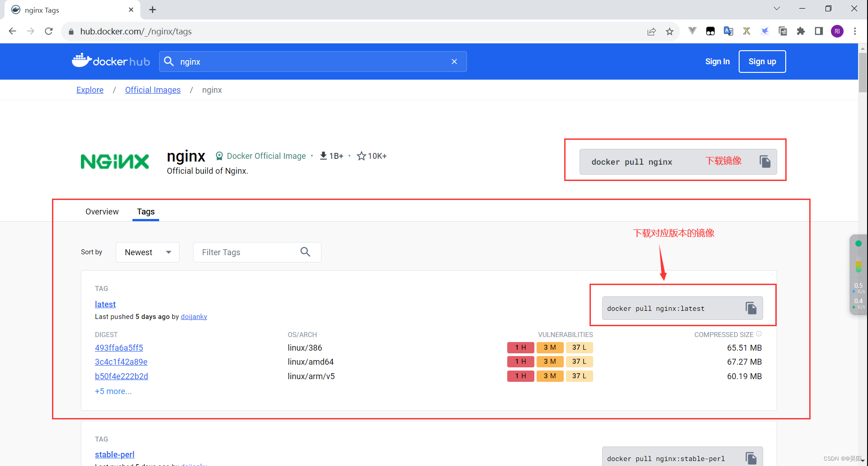Click the 37 L badge for linux/386
The image size is (868, 466).
(580, 347)
